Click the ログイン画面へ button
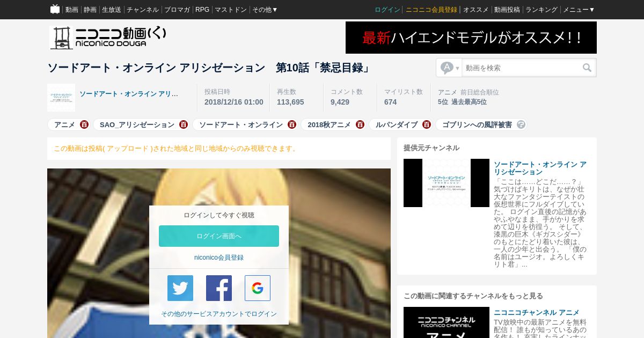 [219, 236]
